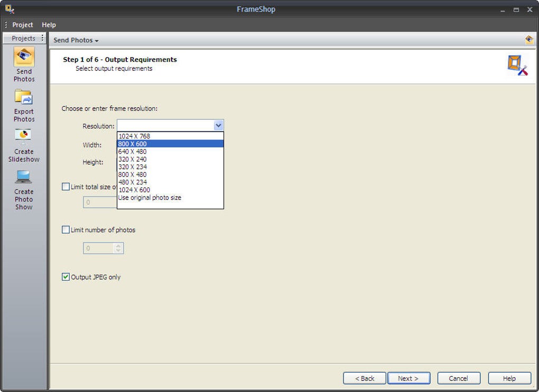Image resolution: width=539 pixels, height=392 pixels.
Task: Click the home icon at the header's right end
Action: pos(529,40)
